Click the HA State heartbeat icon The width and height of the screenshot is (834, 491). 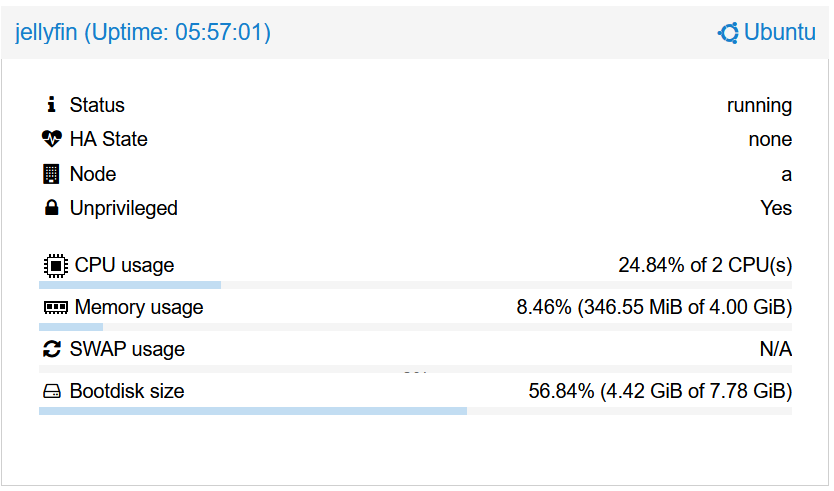[52, 139]
